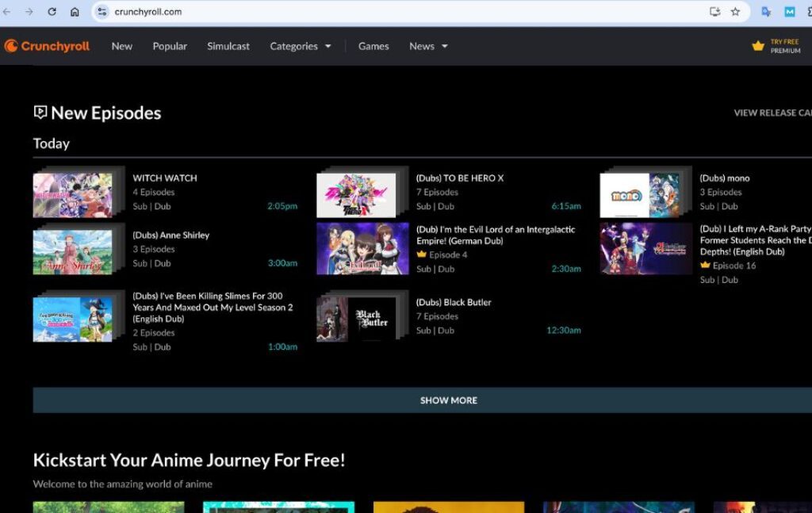Screen dimensions: 812x513
Task: Select the Games menu item
Action: [373, 46]
